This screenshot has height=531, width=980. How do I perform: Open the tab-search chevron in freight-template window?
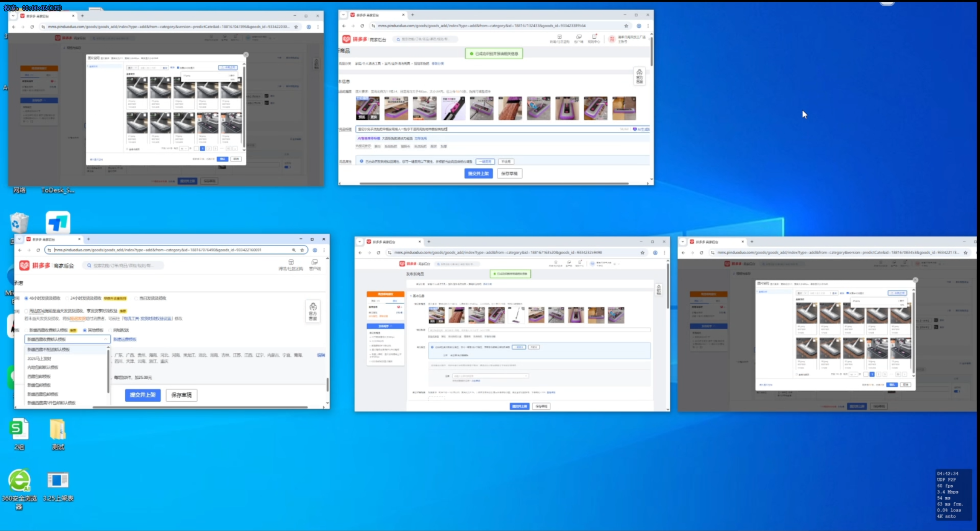19,239
